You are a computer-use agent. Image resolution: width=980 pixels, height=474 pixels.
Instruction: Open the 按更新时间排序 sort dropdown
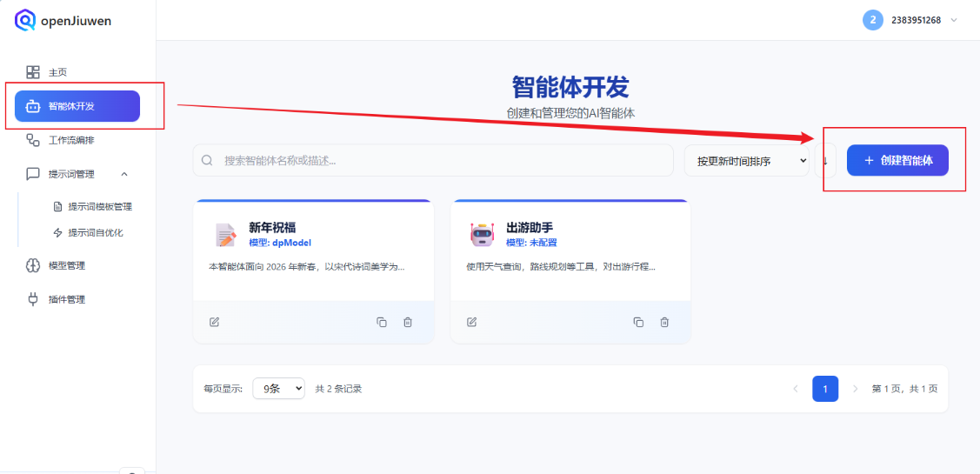747,161
